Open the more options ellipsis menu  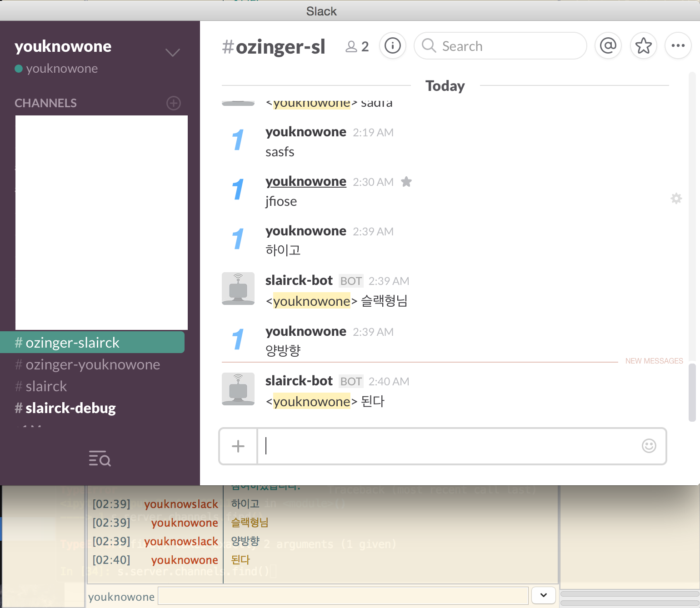(x=678, y=45)
